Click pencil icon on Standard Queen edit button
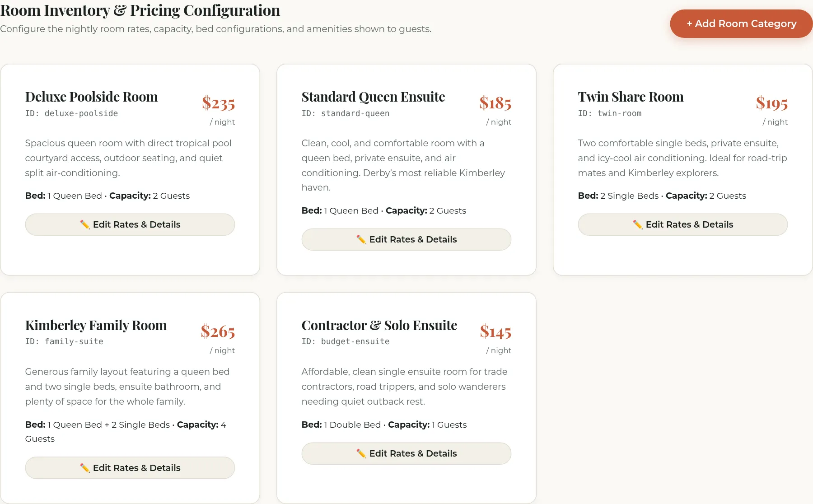The image size is (813, 504). (361, 239)
